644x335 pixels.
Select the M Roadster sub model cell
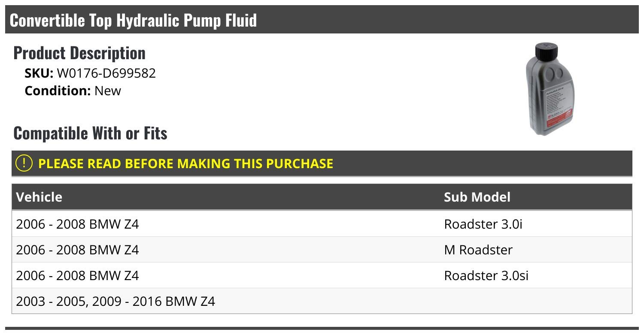click(x=478, y=250)
